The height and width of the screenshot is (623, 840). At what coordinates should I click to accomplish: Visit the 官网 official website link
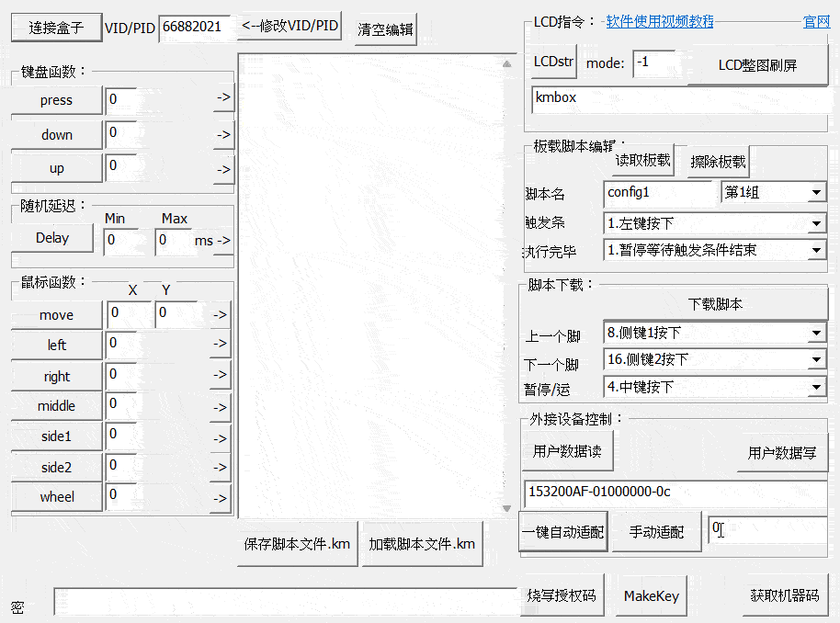point(816,22)
